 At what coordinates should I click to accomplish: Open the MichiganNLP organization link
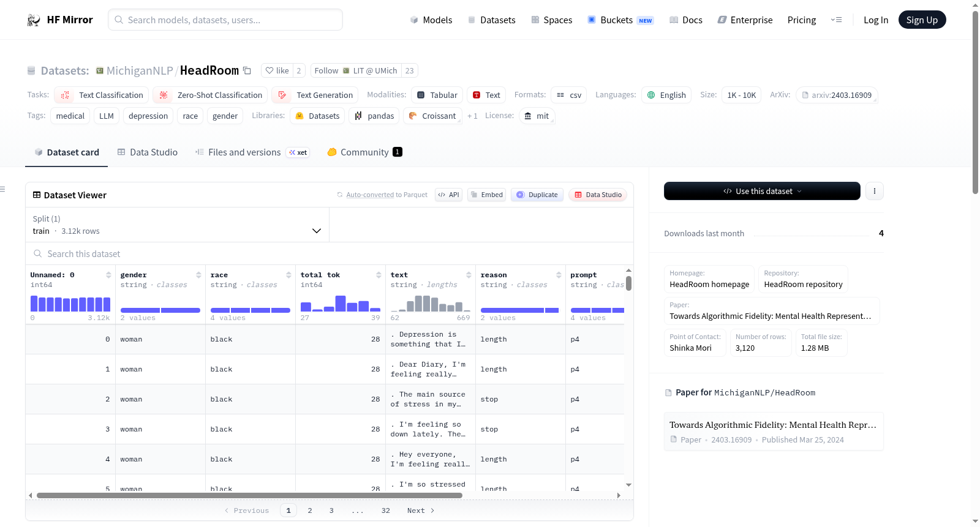140,70
